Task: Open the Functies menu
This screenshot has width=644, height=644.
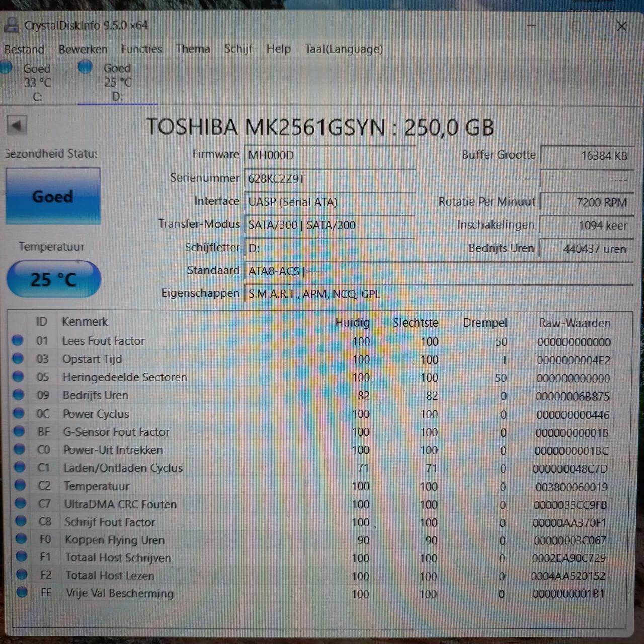Action: tap(141, 49)
